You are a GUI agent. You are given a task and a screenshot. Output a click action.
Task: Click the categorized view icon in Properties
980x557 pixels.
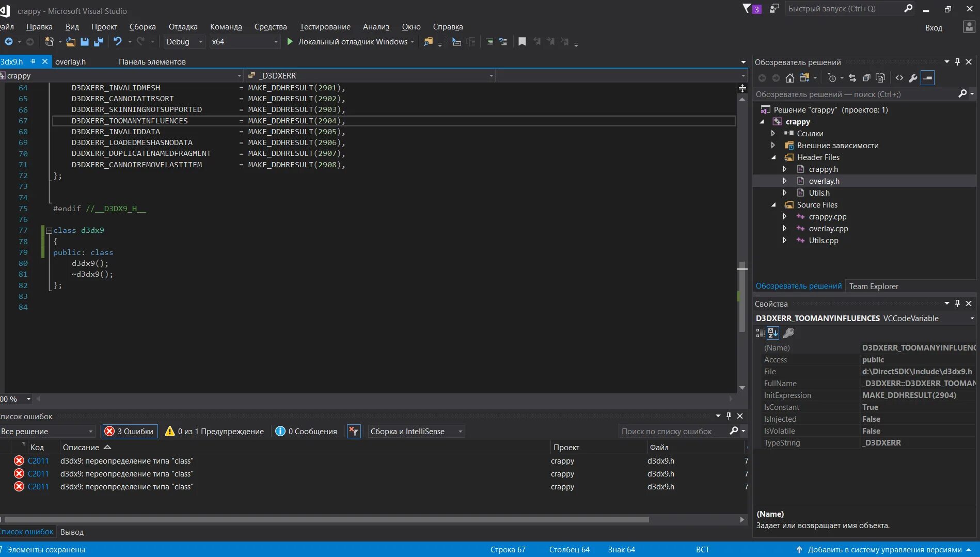[x=761, y=333]
